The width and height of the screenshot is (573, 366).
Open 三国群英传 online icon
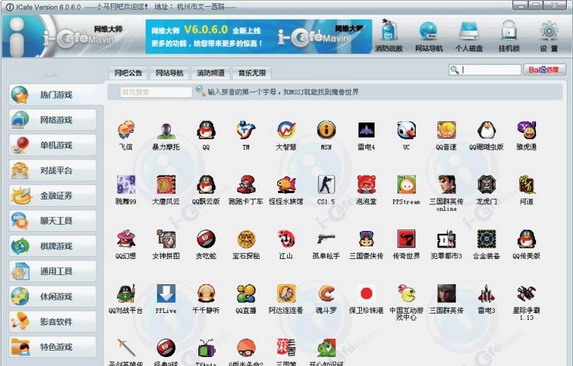point(446,184)
